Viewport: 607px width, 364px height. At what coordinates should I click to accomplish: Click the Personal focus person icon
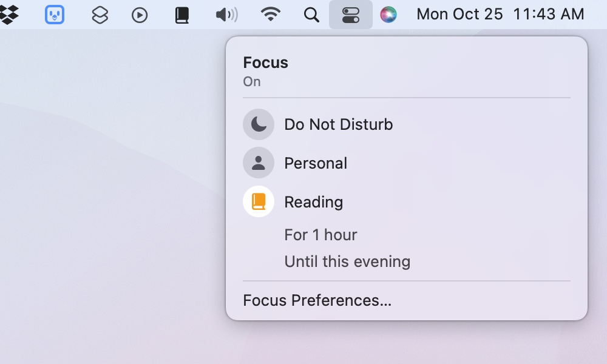coord(259,163)
